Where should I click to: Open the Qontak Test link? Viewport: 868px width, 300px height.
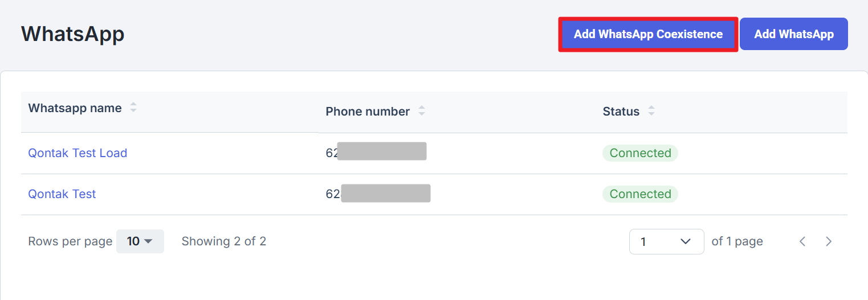[62, 194]
